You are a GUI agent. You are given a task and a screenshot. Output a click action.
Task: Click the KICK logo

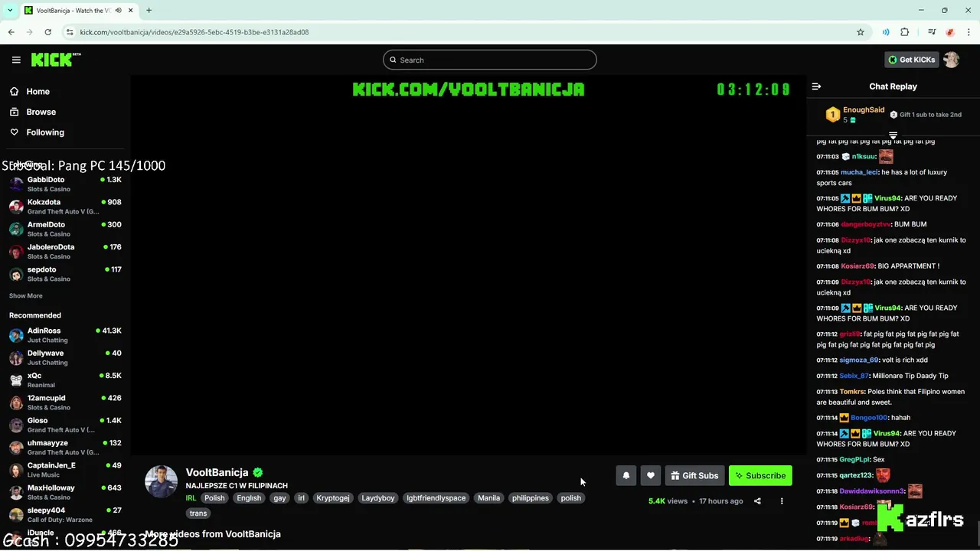pos(55,60)
